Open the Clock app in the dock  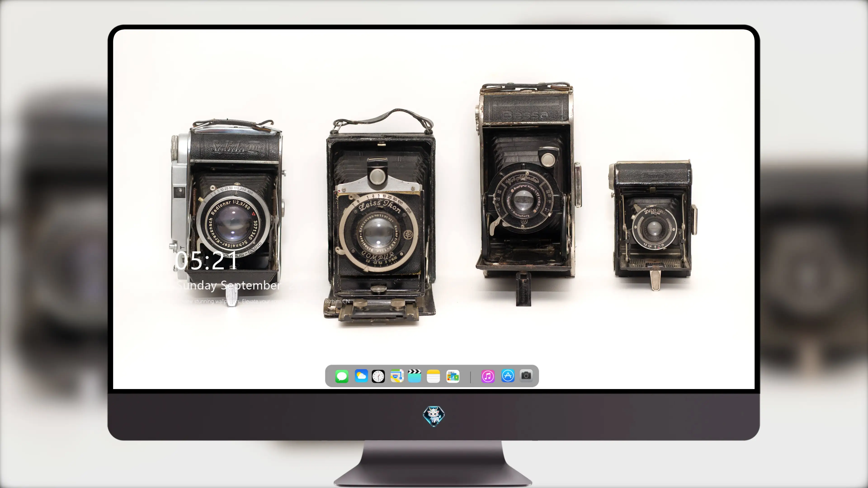pyautogui.click(x=378, y=376)
